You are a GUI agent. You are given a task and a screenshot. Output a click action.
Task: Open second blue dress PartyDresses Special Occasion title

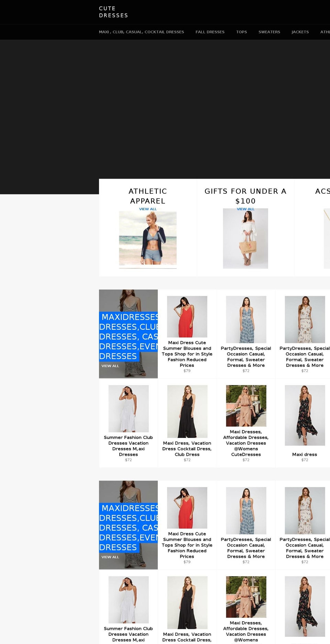click(246, 548)
